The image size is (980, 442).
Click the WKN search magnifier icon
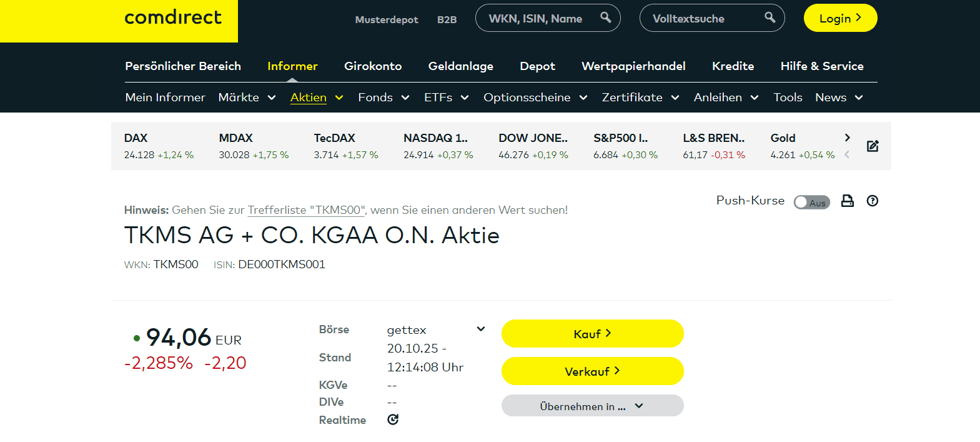click(605, 18)
